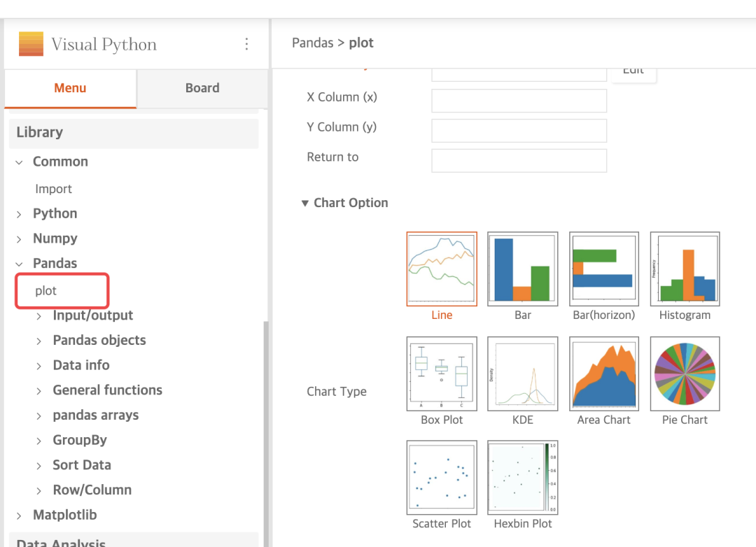Select the Histogram chart type icon
The width and height of the screenshot is (756, 547).
pyautogui.click(x=685, y=269)
